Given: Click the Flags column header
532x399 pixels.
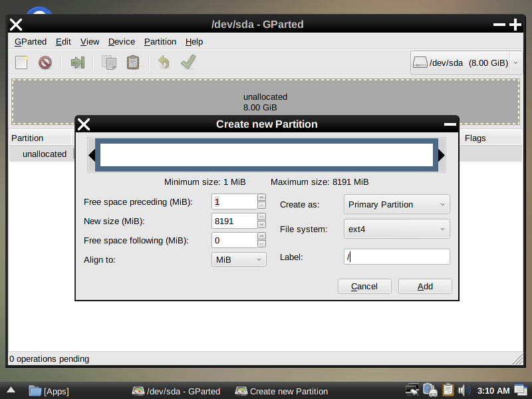Looking at the screenshot, I should (x=491, y=138).
